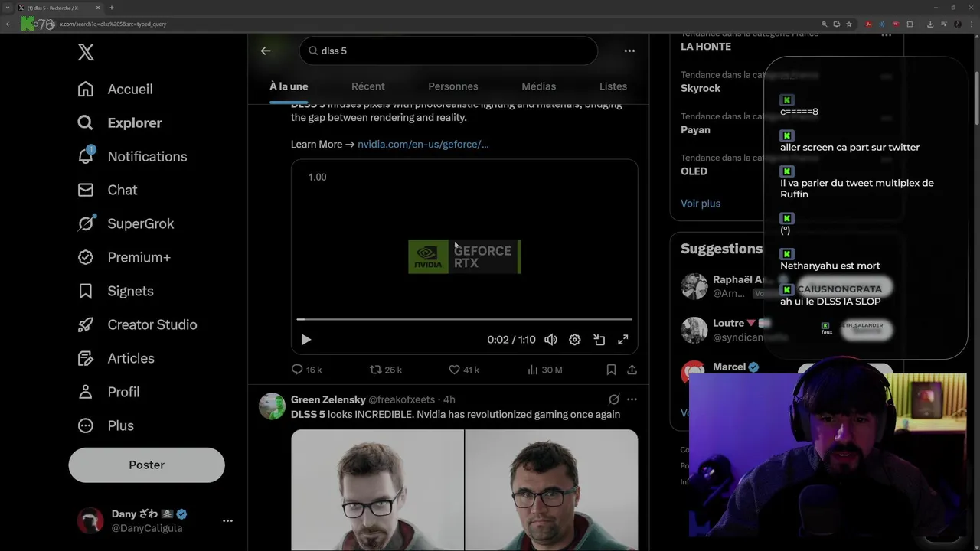This screenshot has height=551, width=980.
Task: Open video settings gear
Action: point(575,340)
